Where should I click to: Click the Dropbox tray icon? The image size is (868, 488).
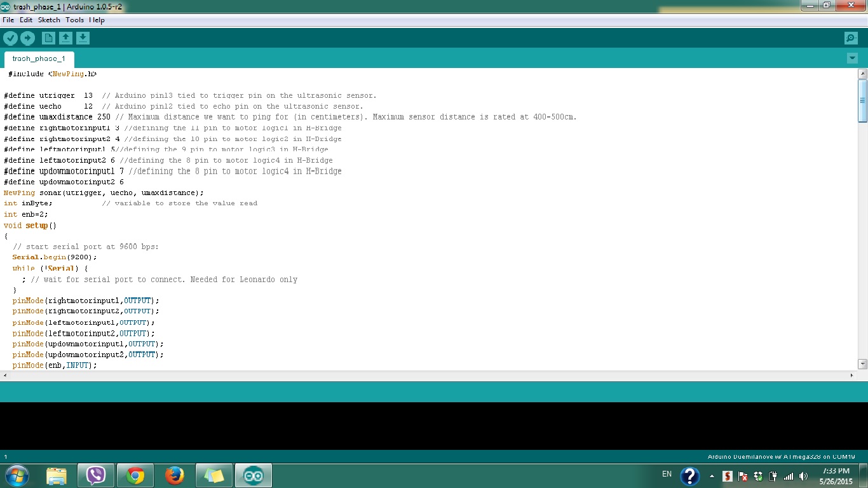click(x=758, y=476)
